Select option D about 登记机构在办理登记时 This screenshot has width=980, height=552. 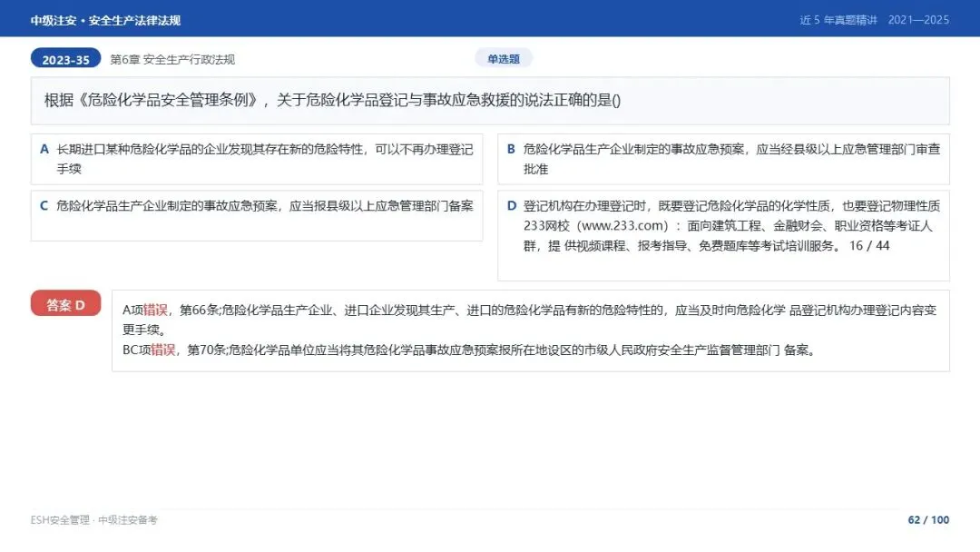pyautogui.click(x=724, y=236)
